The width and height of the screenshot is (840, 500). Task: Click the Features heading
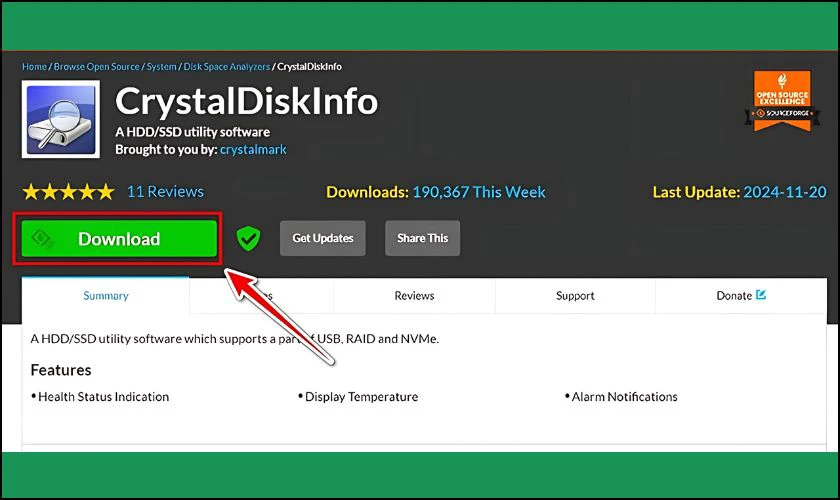pyautogui.click(x=61, y=370)
